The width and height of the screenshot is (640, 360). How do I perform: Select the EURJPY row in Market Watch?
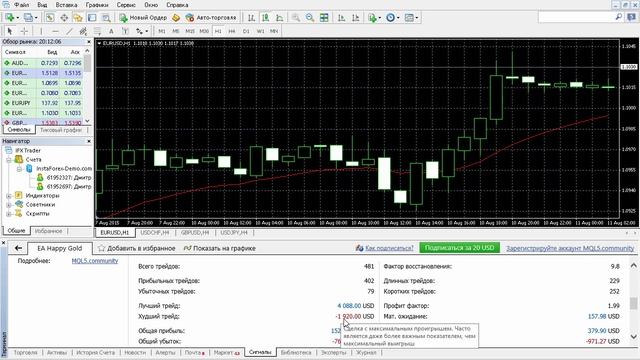click(x=42, y=103)
